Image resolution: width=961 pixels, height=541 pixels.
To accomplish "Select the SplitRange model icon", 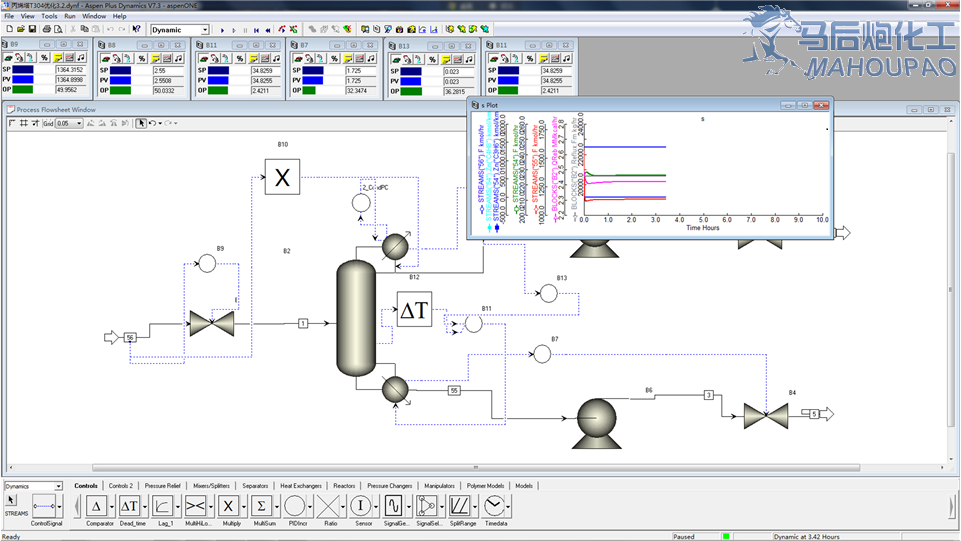I will click(x=460, y=506).
